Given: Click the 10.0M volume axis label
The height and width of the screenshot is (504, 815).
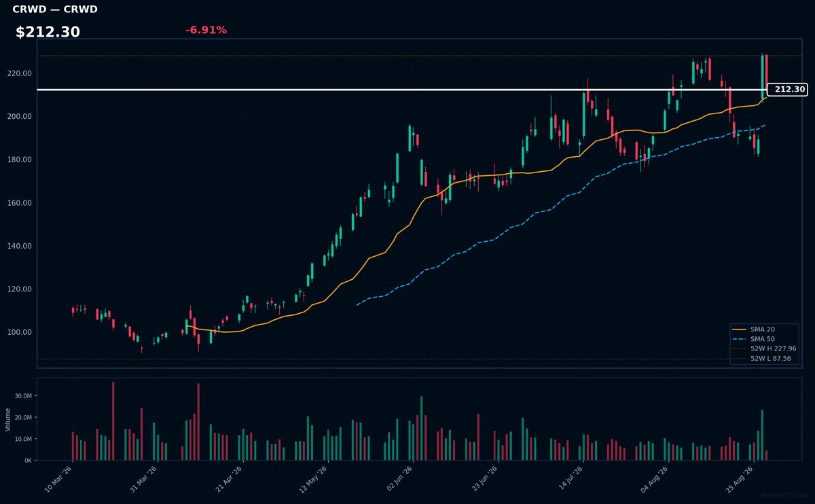Looking at the screenshot, I should pos(23,439).
